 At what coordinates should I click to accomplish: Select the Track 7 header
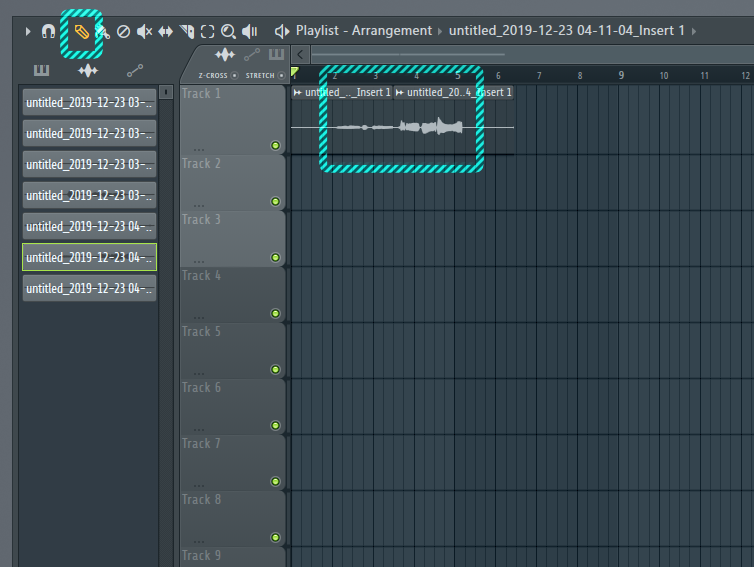click(233, 463)
